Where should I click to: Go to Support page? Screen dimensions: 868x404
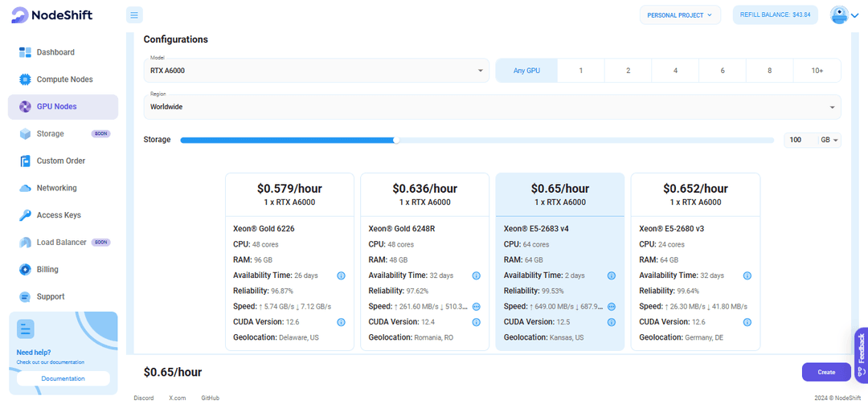63,296
